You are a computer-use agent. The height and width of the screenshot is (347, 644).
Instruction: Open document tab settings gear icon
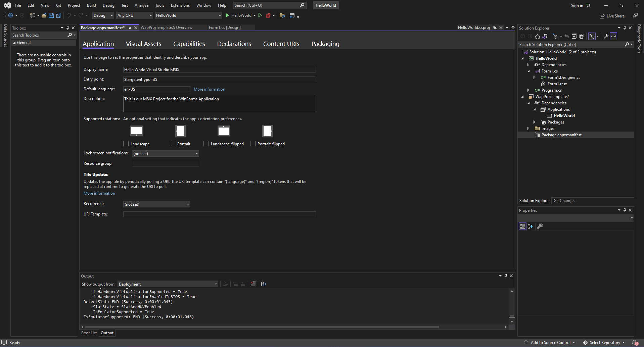513,28
